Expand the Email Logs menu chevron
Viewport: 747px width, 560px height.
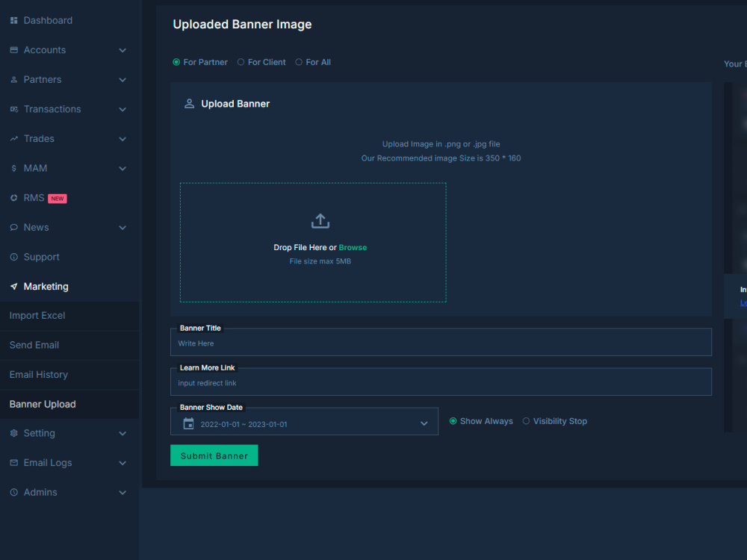point(123,462)
